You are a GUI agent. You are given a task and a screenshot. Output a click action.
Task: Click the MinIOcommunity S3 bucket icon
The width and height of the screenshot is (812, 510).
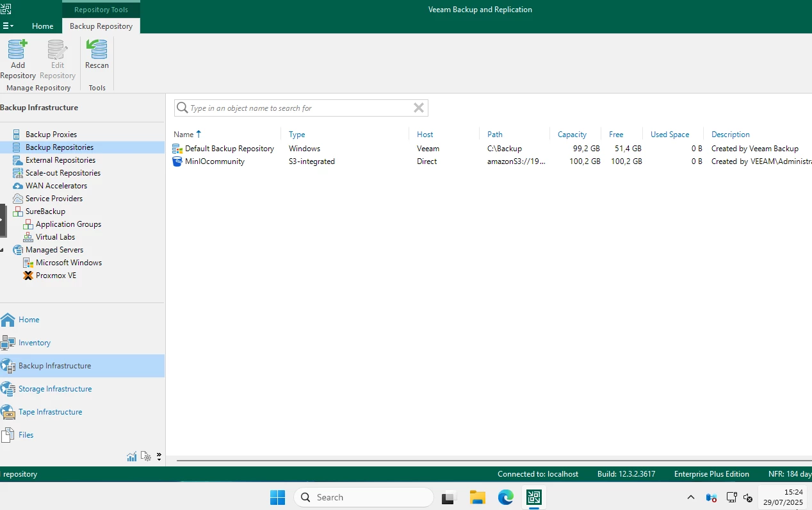tap(177, 161)
